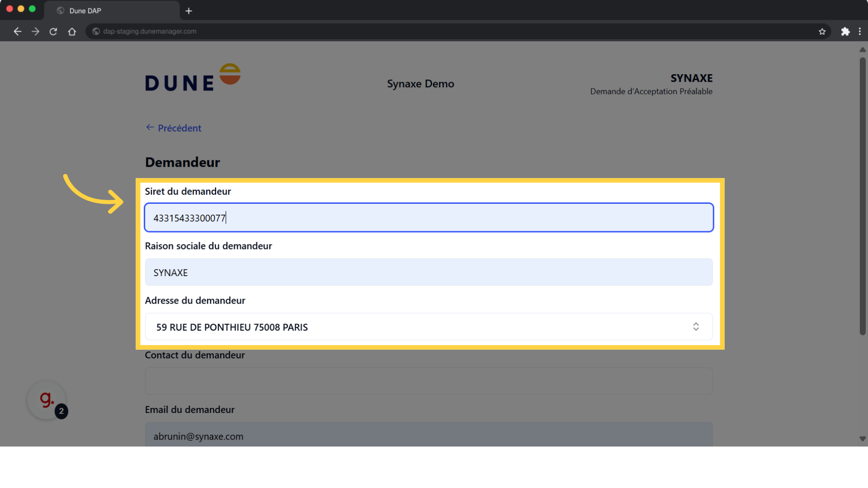
Task: Select the Dune DAP tab
Action: pyautogui.click(x=85, y=11)
